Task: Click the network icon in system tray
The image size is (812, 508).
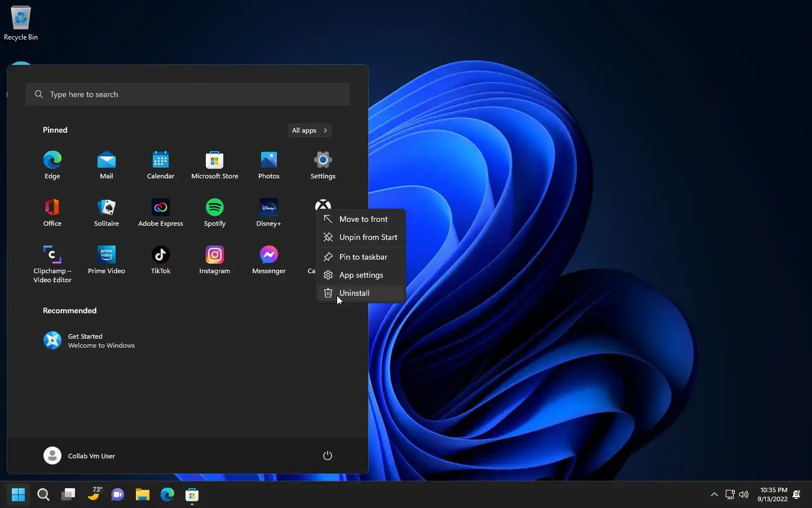Action: click(x=730, y=495)
